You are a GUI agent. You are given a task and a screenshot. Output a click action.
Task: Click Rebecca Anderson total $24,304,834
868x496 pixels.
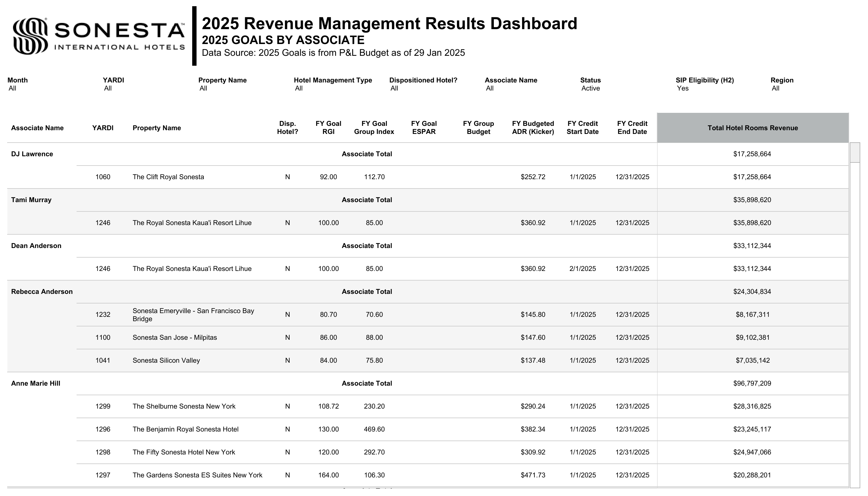click(x=752, y=292)
